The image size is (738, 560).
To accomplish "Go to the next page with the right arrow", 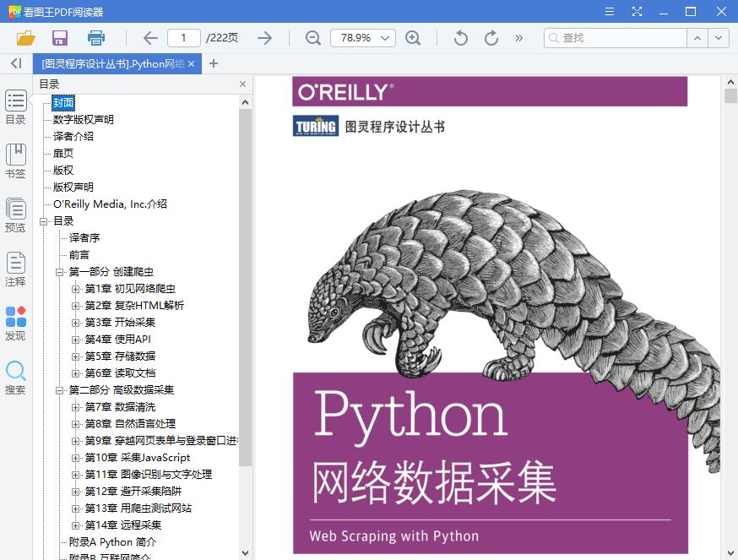I will [x=265, y=38].
